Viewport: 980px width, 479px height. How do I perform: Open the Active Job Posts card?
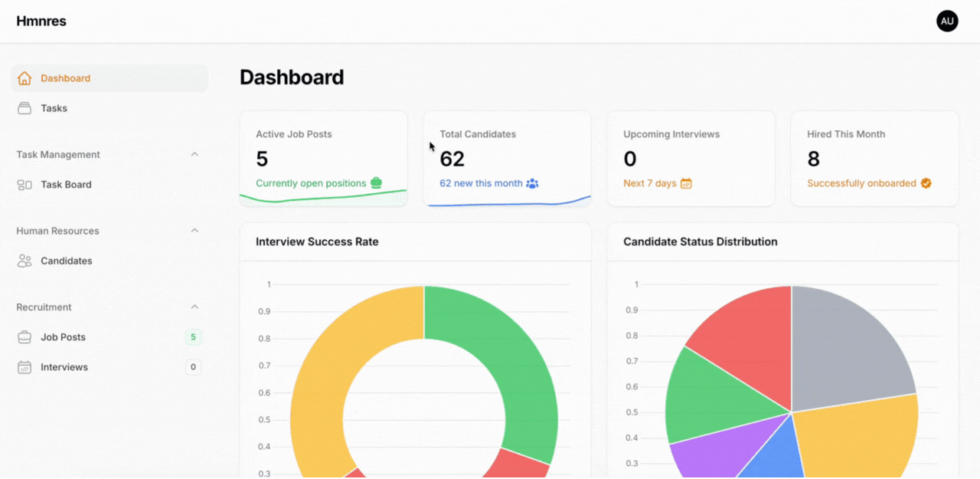click(323, 159)
